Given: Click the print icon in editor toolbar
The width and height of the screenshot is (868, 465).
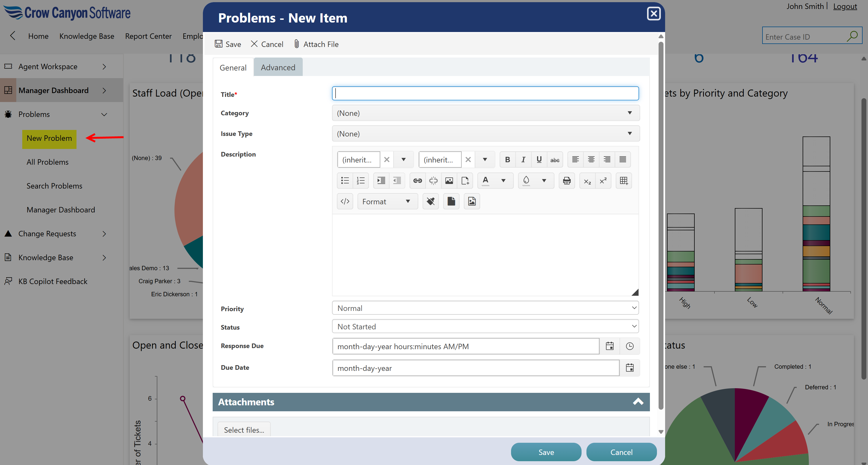Looking at the screenshot, I should click(x=567, y=181).
